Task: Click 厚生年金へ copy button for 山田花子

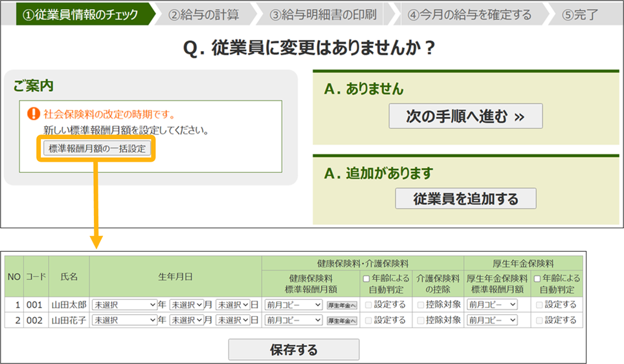Action: pyautogui.click(x=341, y=321)
